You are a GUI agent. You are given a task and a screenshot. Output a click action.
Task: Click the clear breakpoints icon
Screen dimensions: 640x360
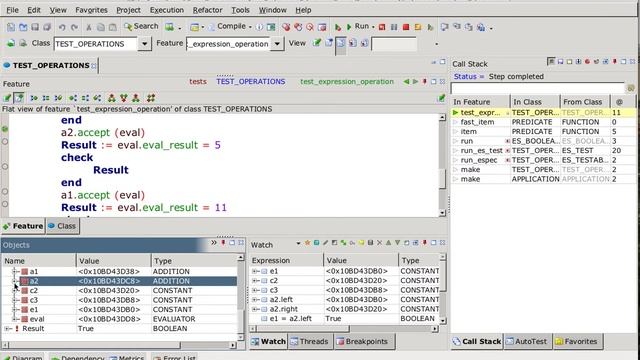(310, 27)
